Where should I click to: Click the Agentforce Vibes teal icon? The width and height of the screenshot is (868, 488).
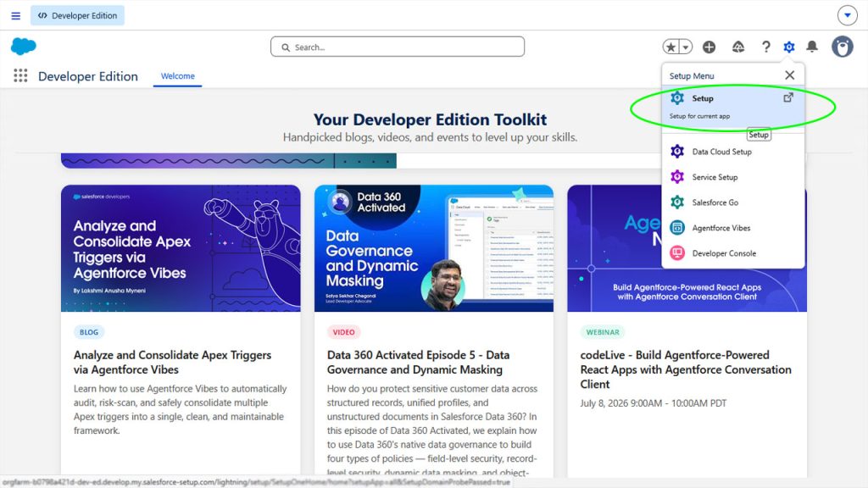pyautogui.click(x=677, y=227)
